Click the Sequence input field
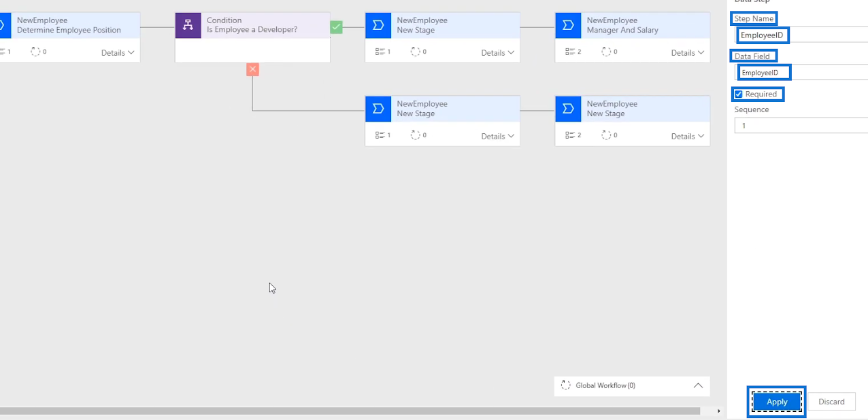Screen dimensions: 868x420 (x=801, y=126)
